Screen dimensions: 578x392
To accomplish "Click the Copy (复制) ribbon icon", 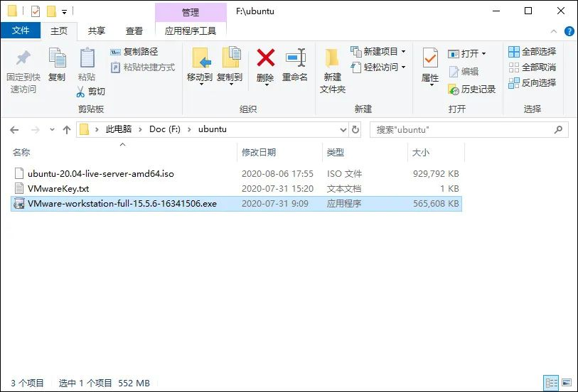I will (x=57, y=58).
